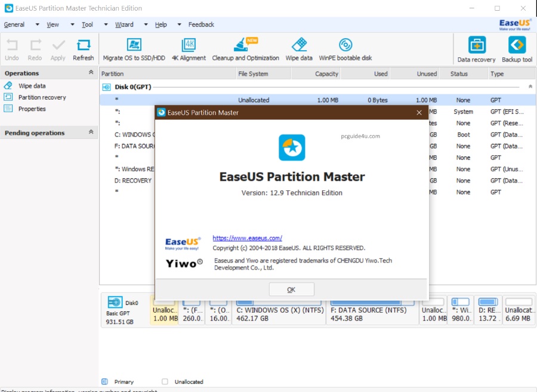
Task: Sort by the Status column header
Action: (463, 73)
